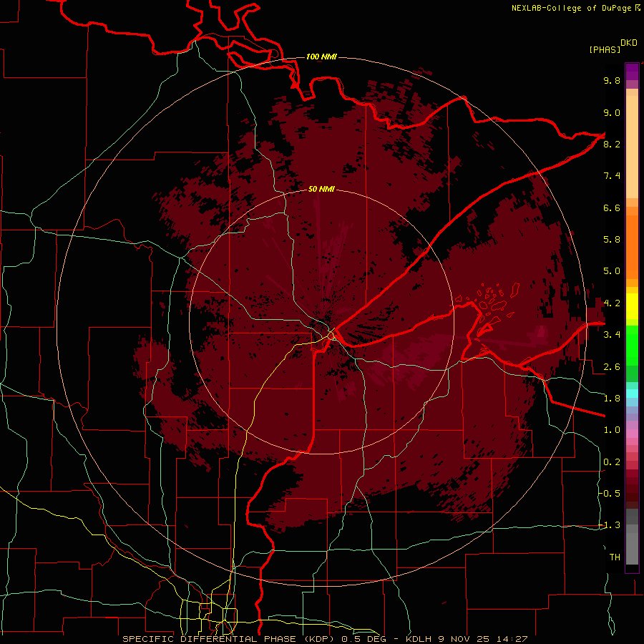Click the 5.0 legend value

tap(612, 271)
